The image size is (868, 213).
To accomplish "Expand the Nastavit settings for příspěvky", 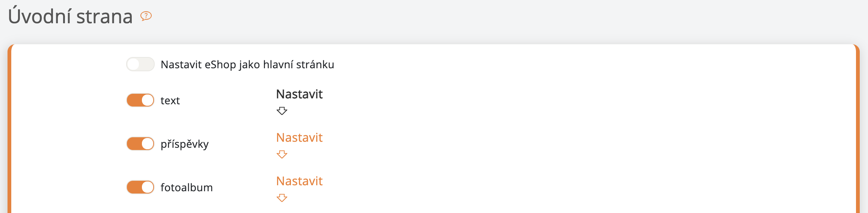I will coord(299,138).
